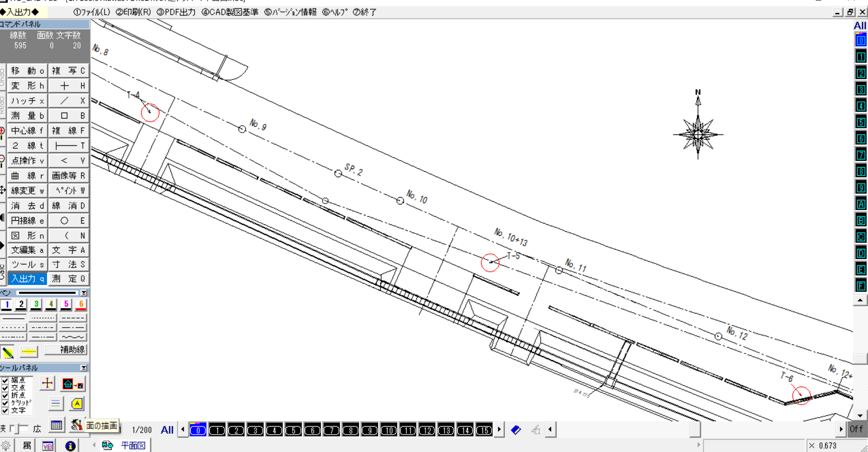
Task: Click the 測量 b command button
Action: click(x=27, y=116)
